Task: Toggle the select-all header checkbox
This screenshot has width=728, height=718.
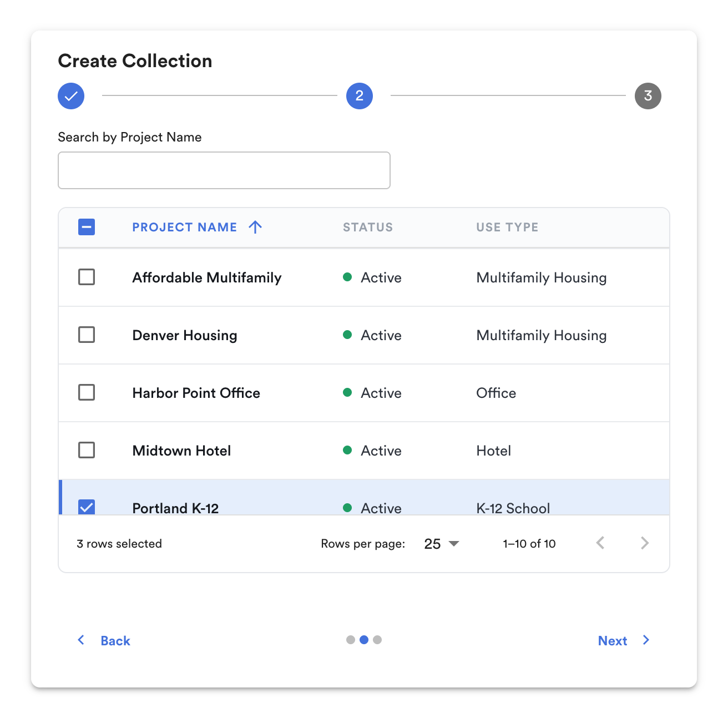Action: pos(87,227)
